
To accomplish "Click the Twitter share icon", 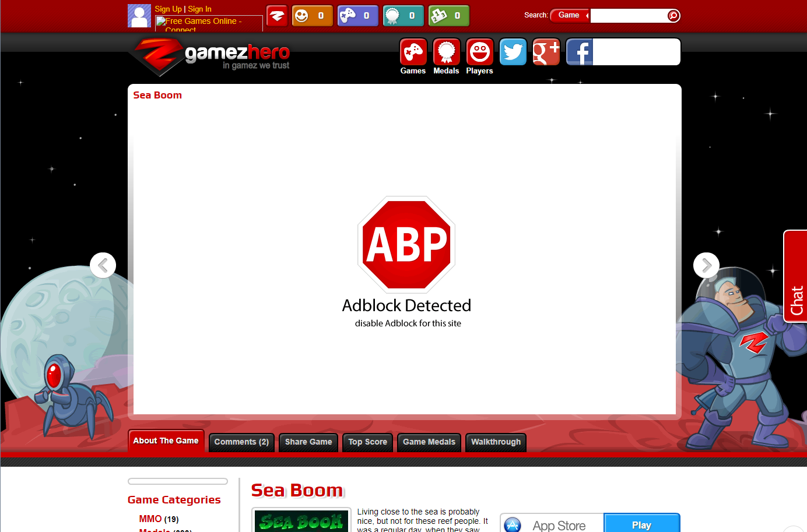I will (x=513, y=52).
